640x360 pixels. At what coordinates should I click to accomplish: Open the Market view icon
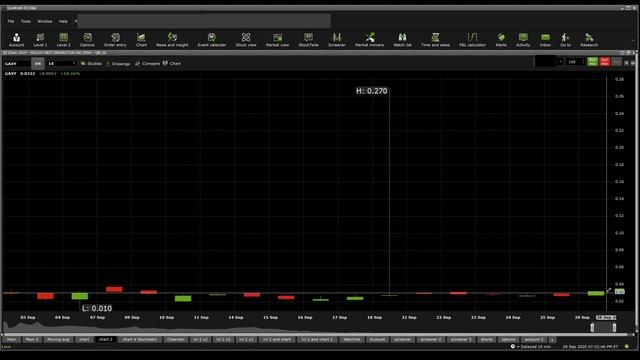tap(277, 40)
